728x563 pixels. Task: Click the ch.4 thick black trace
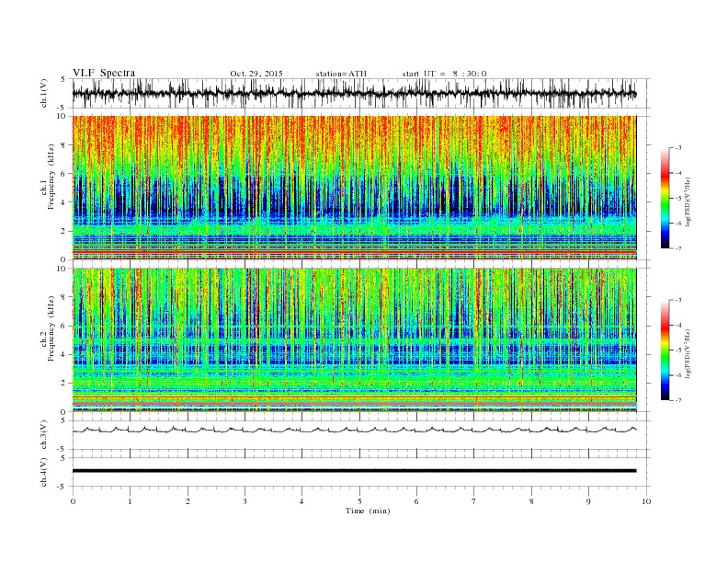354,471
